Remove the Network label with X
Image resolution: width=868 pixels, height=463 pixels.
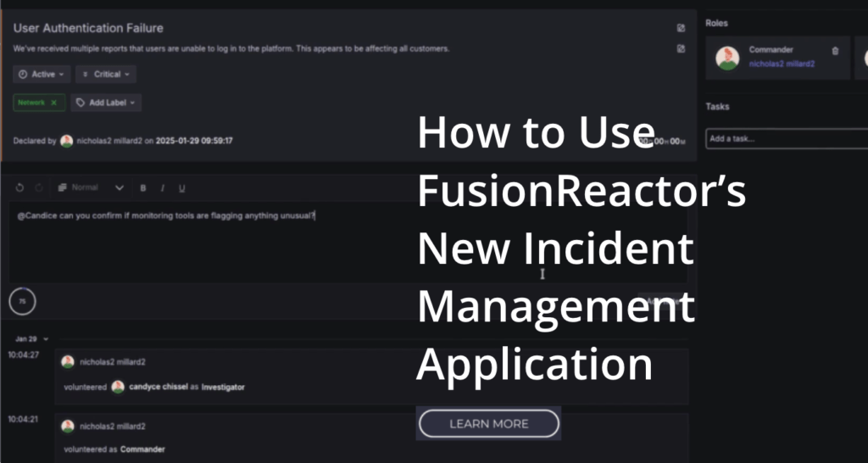(x=53, y=103)
